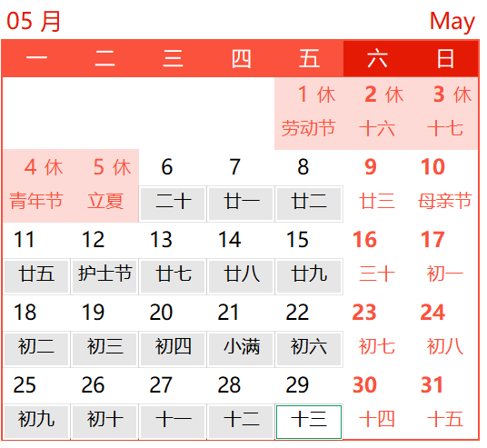Viewport: 487px width, 448px height.
Task: Select date cell 20
Action: pyautogui.click(x=173, y=313)
